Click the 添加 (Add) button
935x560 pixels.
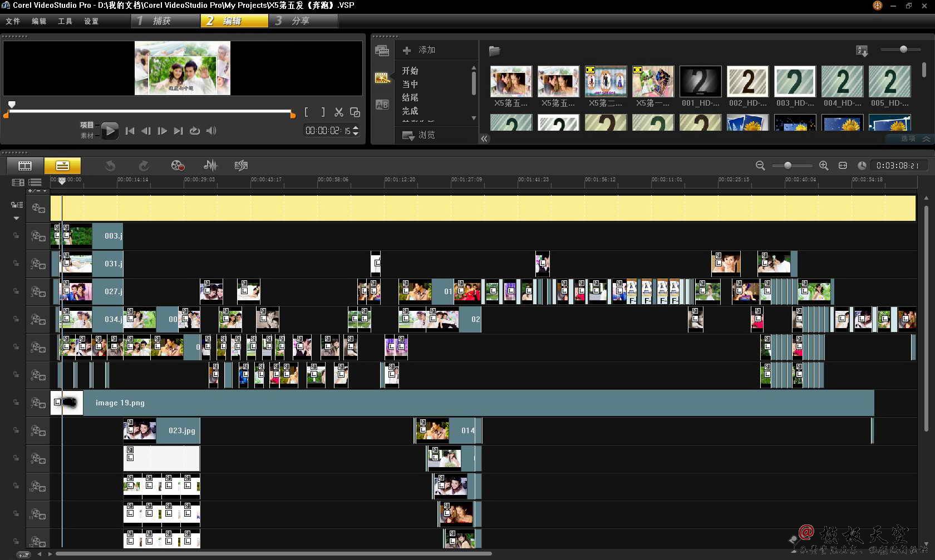(419, 50)
